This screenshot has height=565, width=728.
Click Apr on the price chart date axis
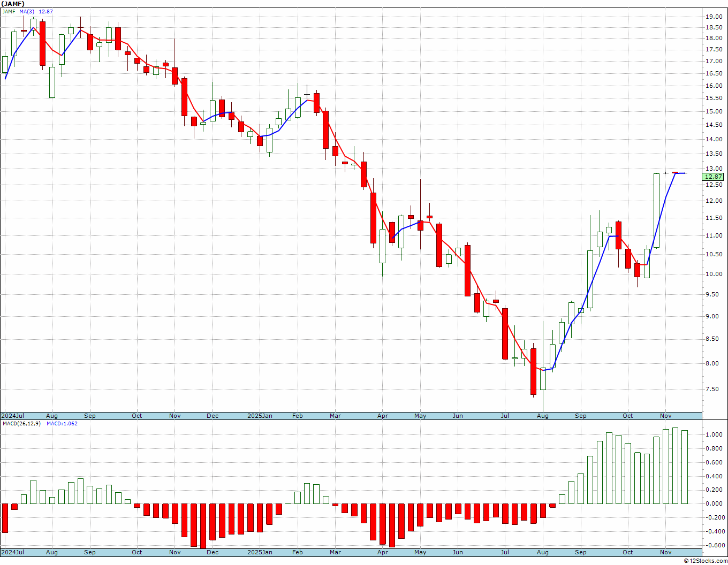382,416
